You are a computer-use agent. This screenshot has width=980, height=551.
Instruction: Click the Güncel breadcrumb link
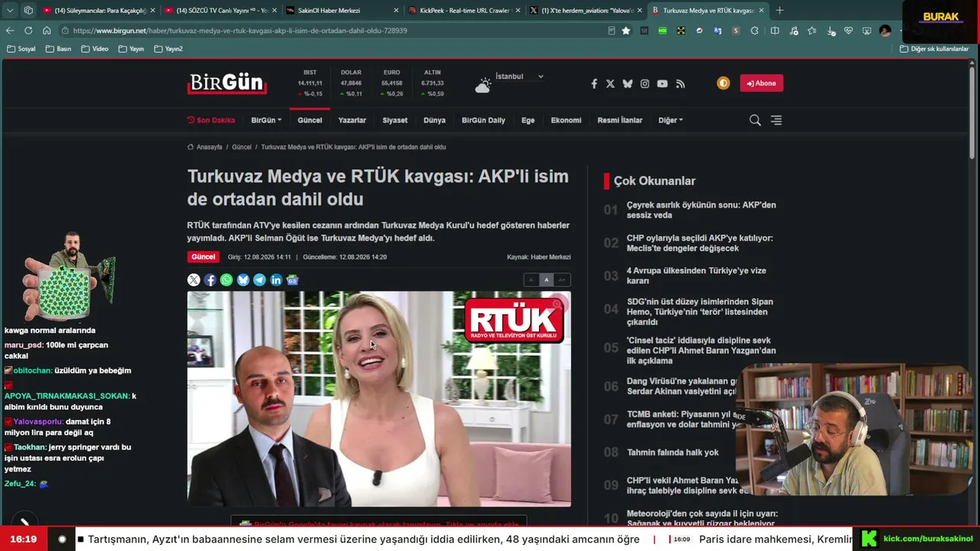242,147
